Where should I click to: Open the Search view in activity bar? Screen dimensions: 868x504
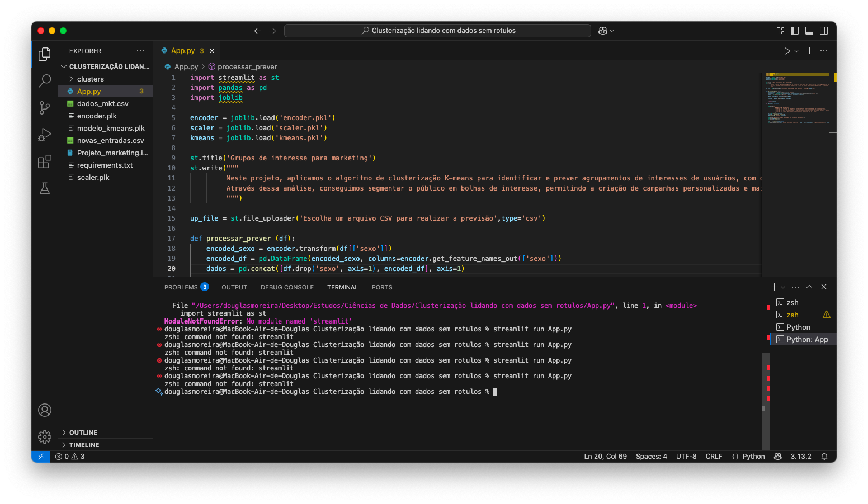45,81
